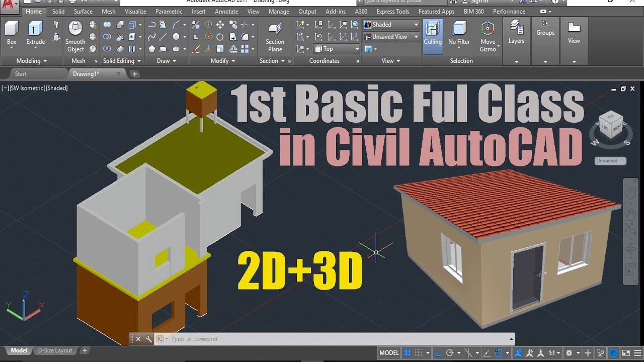
Task: Select the Erase modify tool
Action: click(x=196, y=49)
